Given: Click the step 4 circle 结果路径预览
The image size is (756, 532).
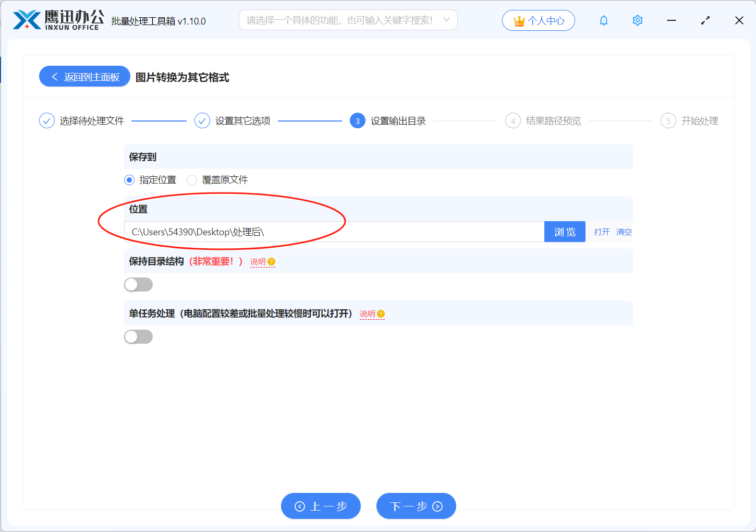Looking at the screenshot, I should click(x=513, y=121).
